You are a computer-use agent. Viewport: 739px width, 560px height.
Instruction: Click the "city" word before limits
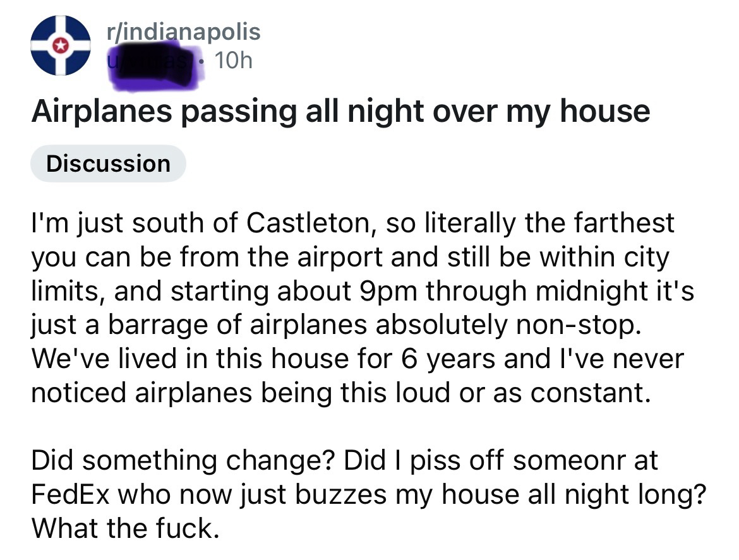[644, 257]
